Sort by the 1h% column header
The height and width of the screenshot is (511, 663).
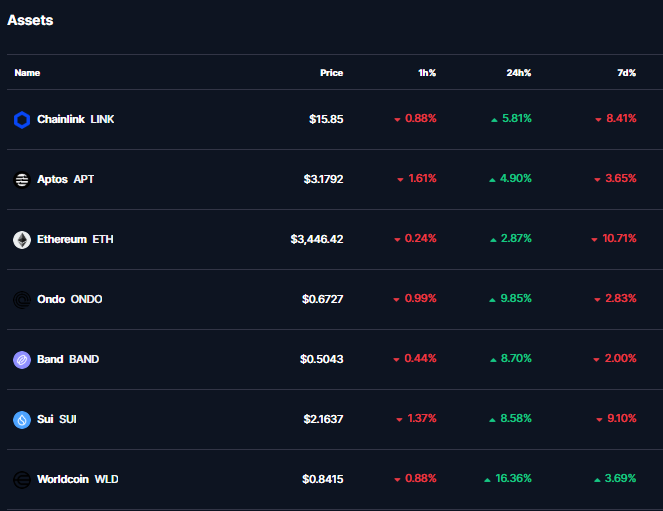(427, 73)
